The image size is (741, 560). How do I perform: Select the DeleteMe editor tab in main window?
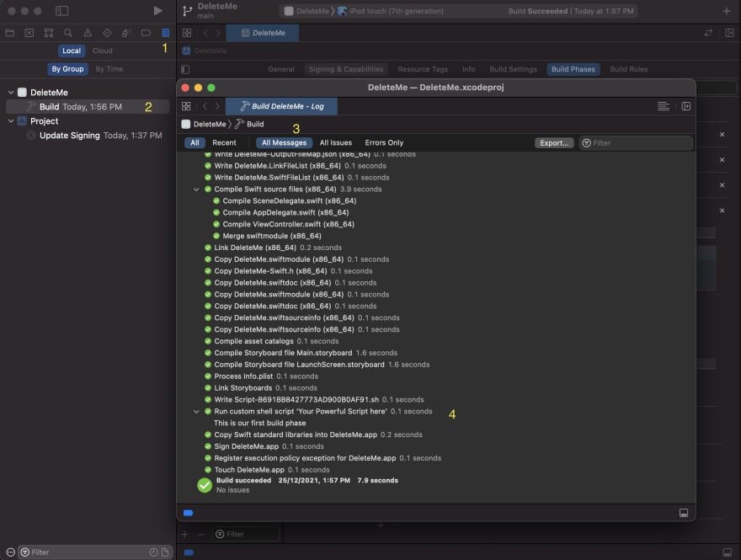(x=263, y=33)
